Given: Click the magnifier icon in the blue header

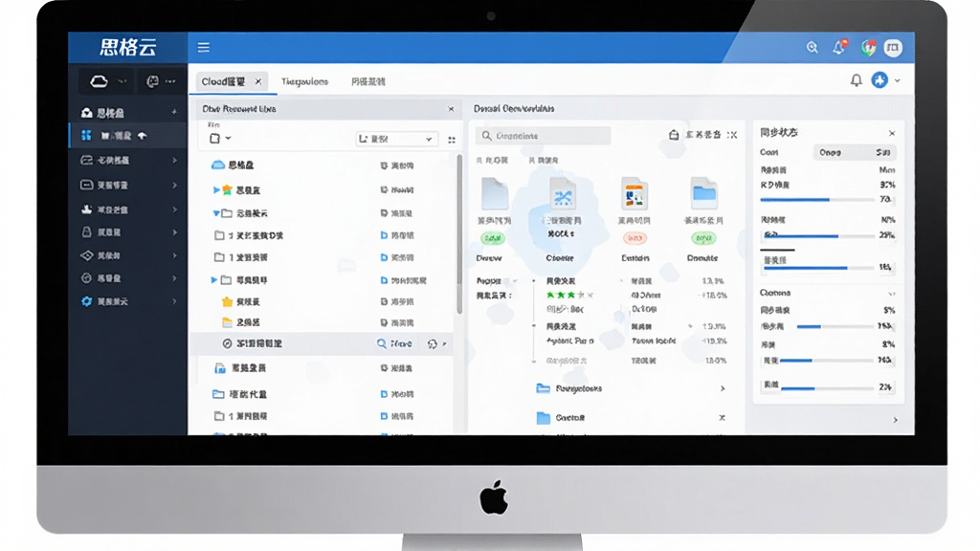Looking at the screenshot, I should pos(812,48).
